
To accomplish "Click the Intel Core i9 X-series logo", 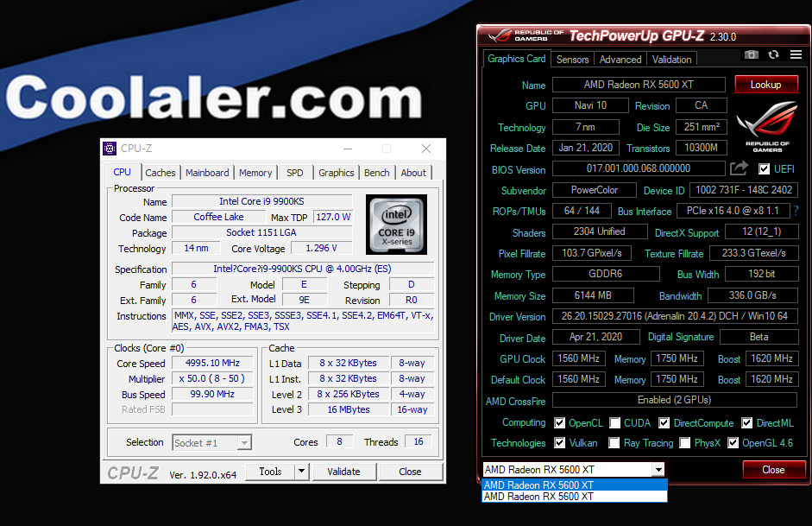I will point(396,225).
